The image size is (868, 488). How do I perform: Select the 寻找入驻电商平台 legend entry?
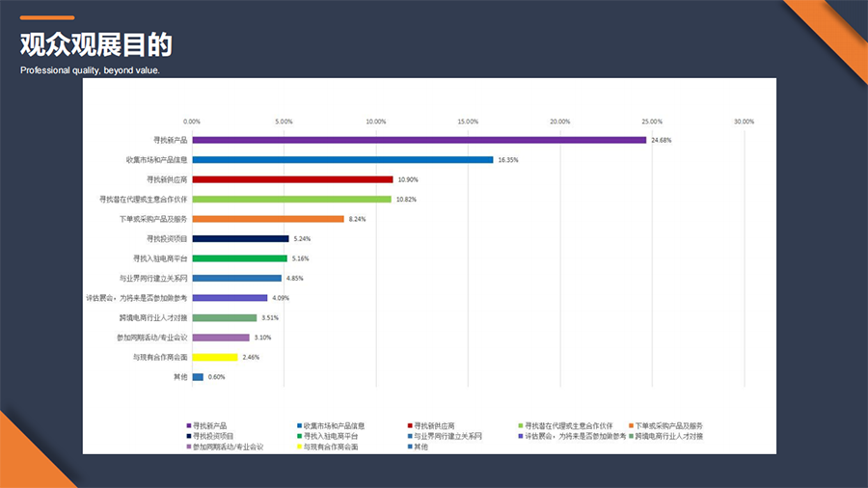click(330, 437)
